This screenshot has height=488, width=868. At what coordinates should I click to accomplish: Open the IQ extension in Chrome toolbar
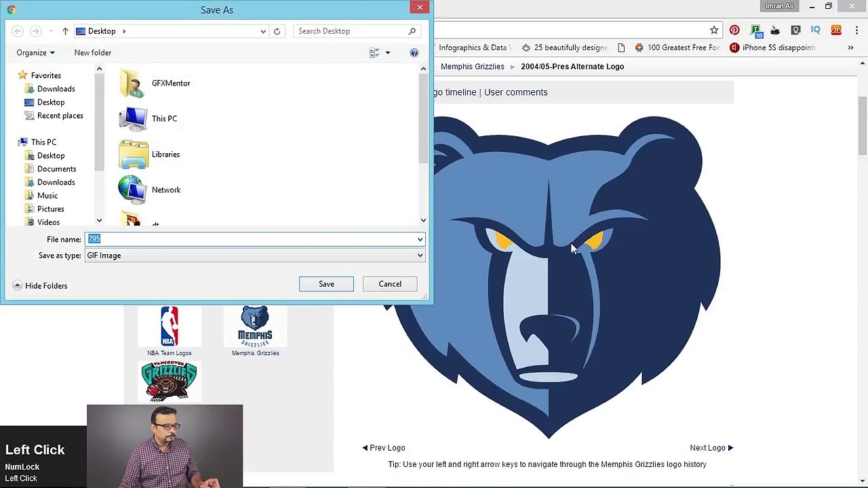[816, 30]
